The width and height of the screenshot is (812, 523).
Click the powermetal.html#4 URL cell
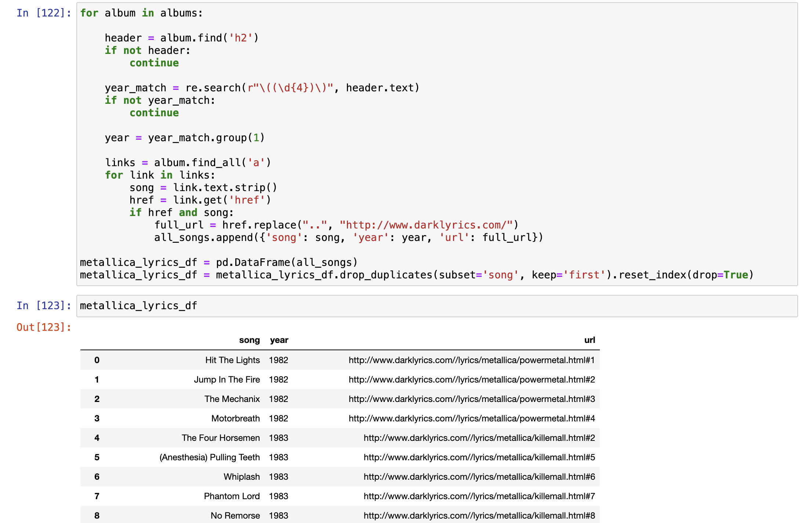click(x=472, y=418)
